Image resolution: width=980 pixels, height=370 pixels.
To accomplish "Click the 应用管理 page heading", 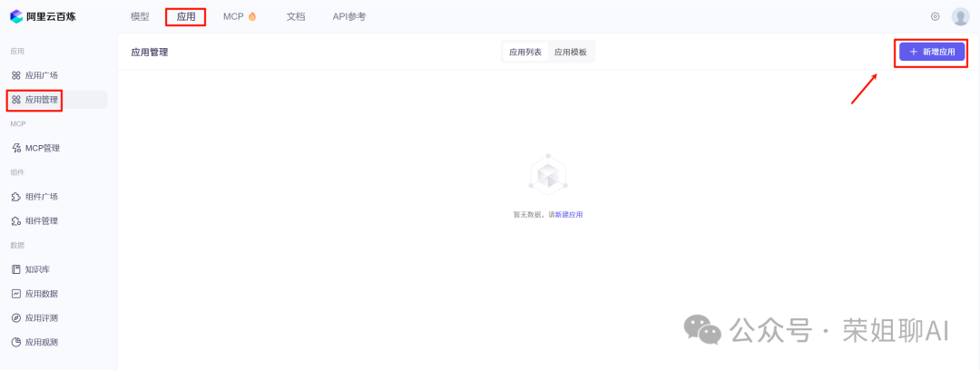I will pyautogui.click(x=150, y=52).
